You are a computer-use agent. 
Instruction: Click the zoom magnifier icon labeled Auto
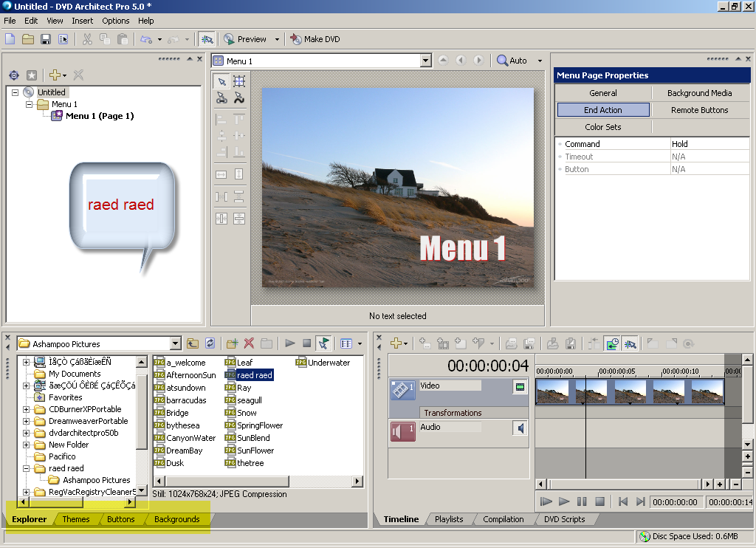[502, 61]
